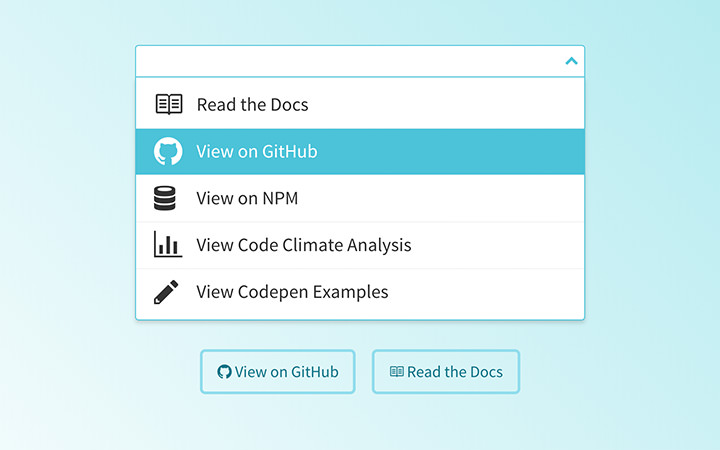Click the empty dropdown select field
720x450 pixels.
point(340,61)
